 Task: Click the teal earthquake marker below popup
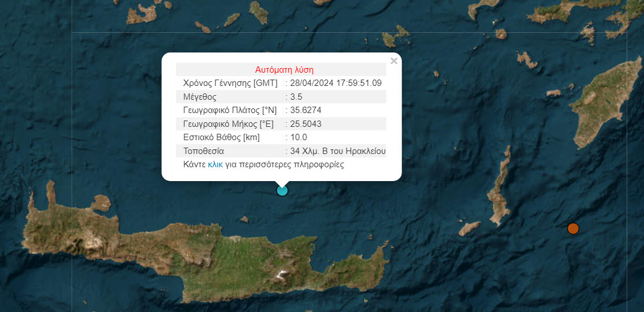[x=282, y=190]
